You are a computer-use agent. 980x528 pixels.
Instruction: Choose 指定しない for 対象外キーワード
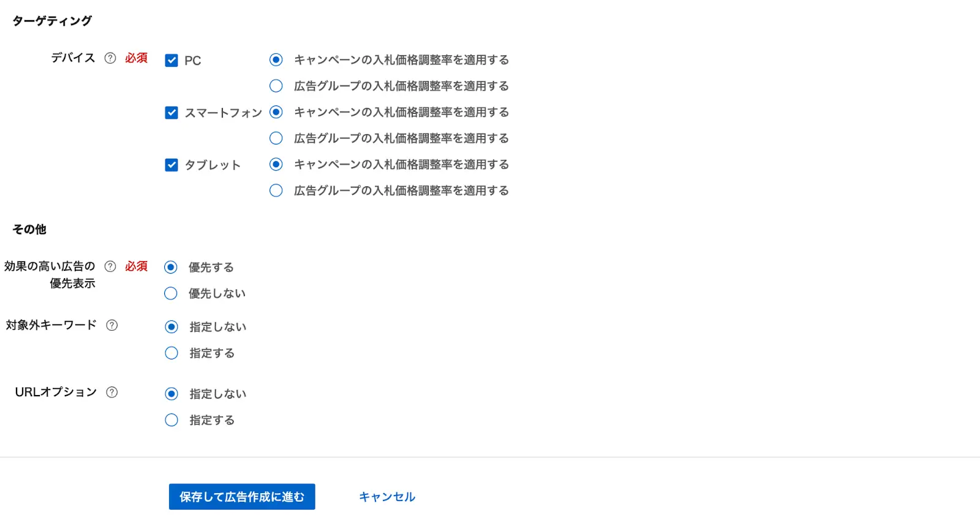click(x=171, y=326)
